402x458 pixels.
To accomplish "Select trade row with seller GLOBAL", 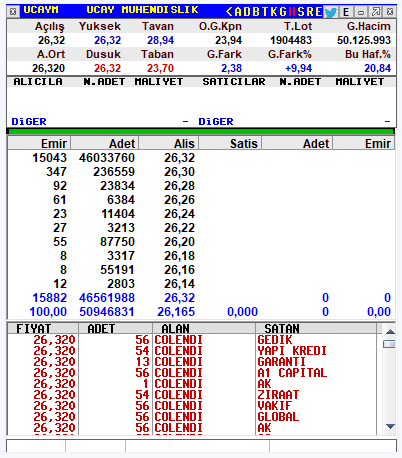I will click(x=192, y=417).
